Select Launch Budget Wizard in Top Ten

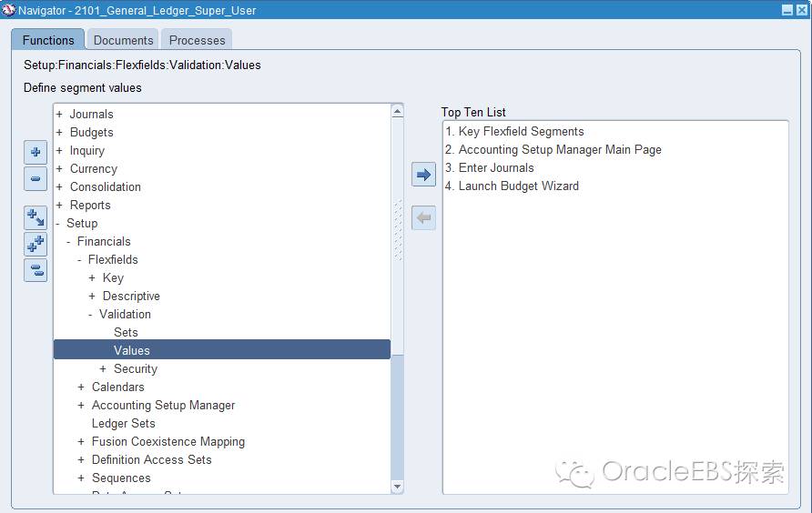[512, 186]
